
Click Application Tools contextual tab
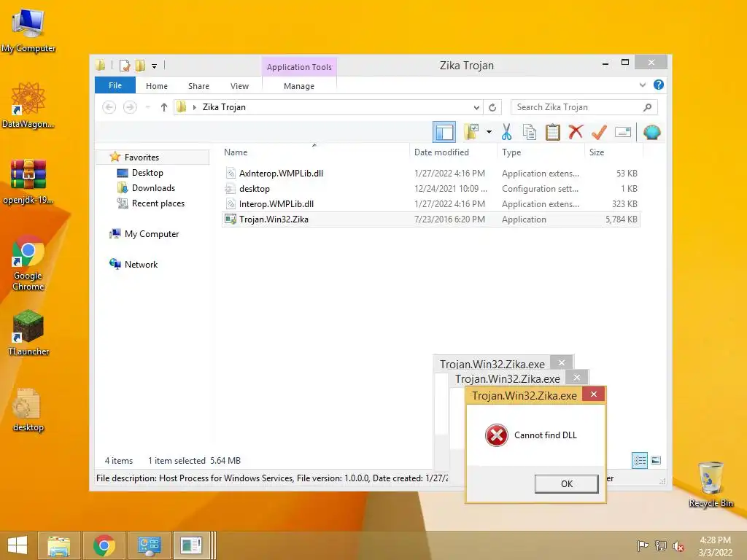299,67
